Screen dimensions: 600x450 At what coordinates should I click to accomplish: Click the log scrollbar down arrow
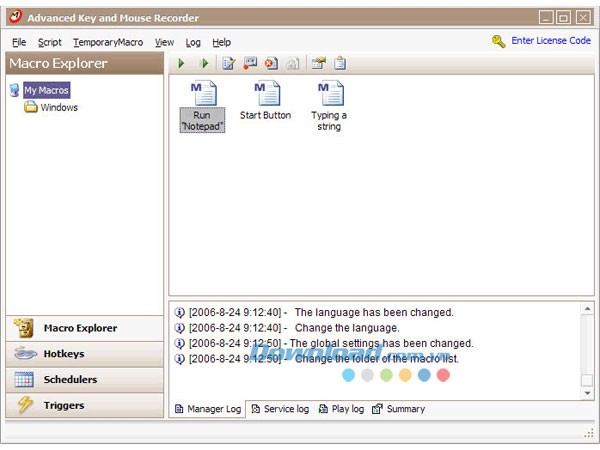587,393
